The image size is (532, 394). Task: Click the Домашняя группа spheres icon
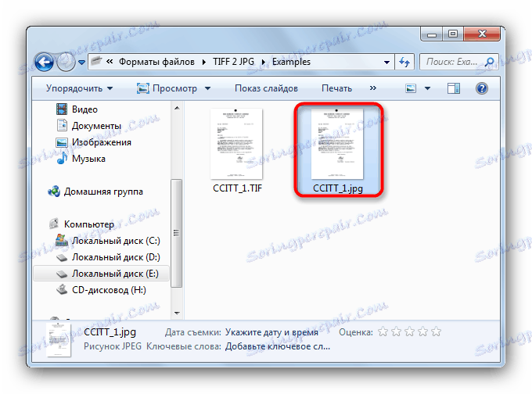54,192
